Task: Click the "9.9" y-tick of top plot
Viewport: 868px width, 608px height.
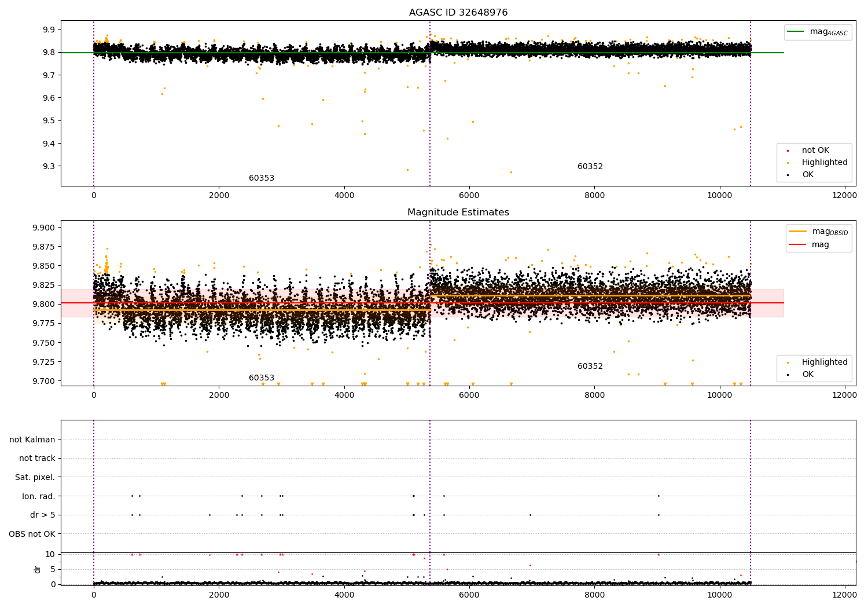Action: click(x=49, y=30)
